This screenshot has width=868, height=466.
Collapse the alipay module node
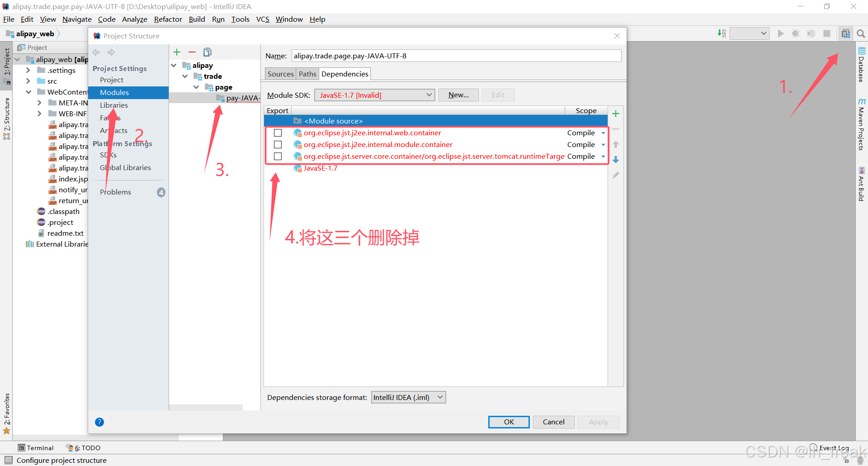(174, 66)
